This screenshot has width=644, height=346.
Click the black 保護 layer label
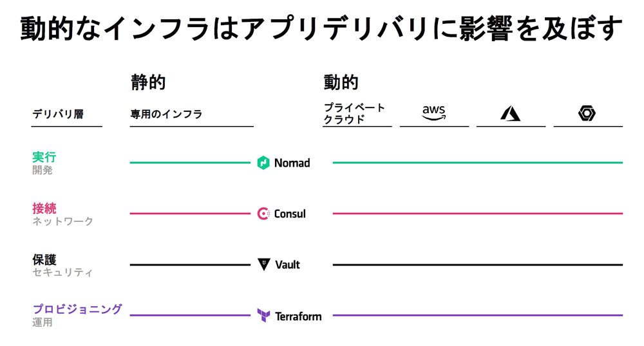click(44, 259)
